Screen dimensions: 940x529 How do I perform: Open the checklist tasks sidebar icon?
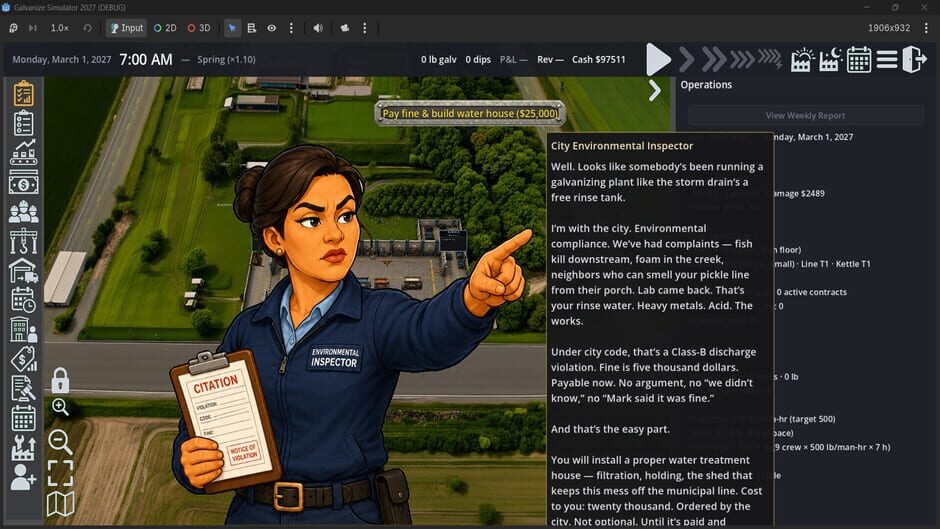[x=23, y=123]
